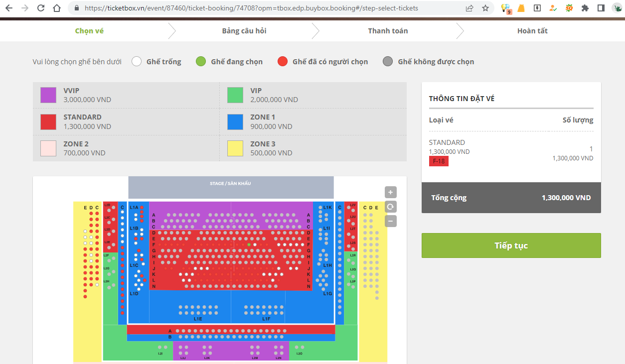Click the 'Ghế đang chọn' green legend circle
Image resolution: width=625 pixels, height=364 pixels.
(201, 62)
